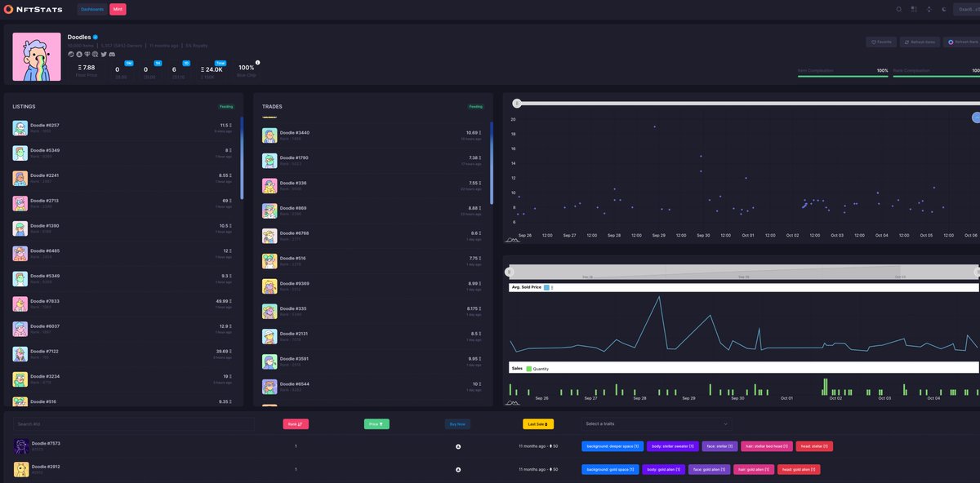Click the price chart time range selector left handle
This screenshot has height=483, width=980.
[x=509, y=271]
